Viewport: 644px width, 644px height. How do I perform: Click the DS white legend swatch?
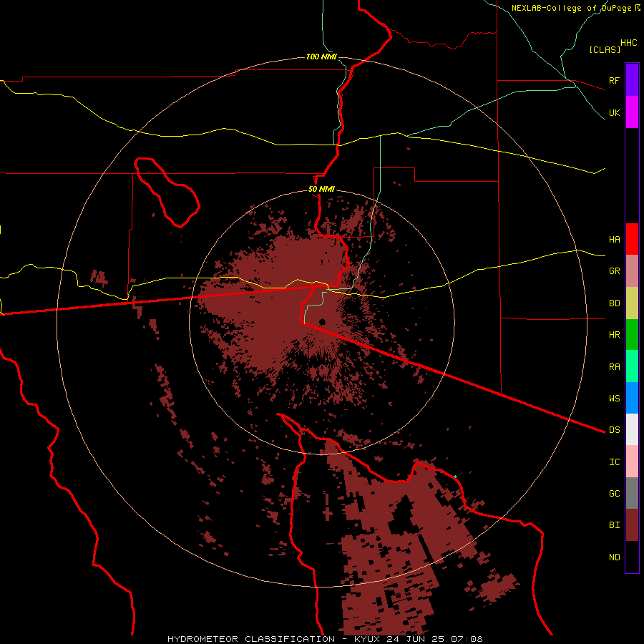(632, 429)
